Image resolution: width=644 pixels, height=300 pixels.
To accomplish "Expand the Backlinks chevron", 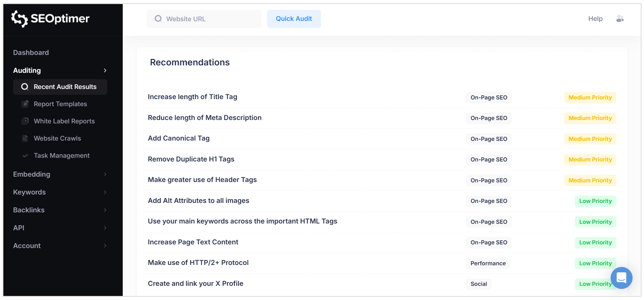I will [x=105, y=210].
